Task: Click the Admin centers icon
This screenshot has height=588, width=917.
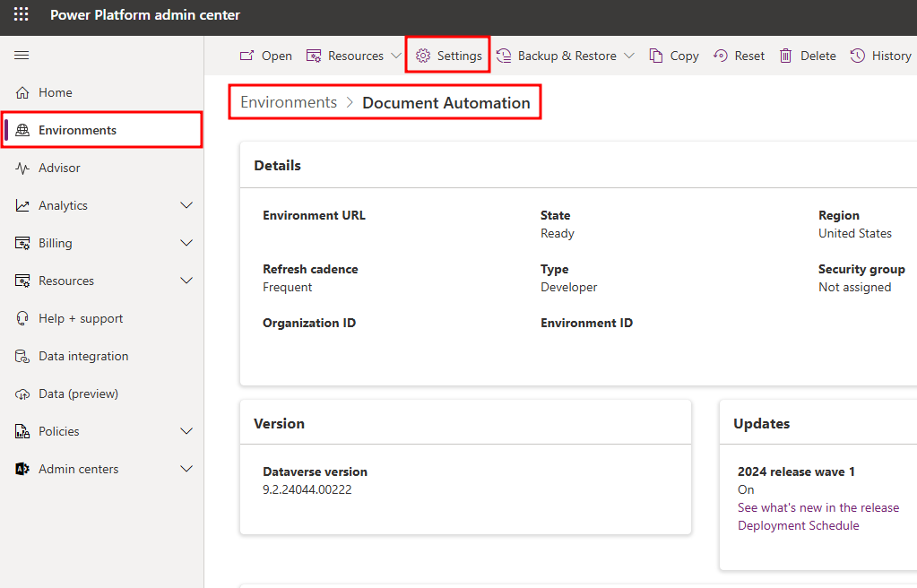Action: [x=22, y=469]
